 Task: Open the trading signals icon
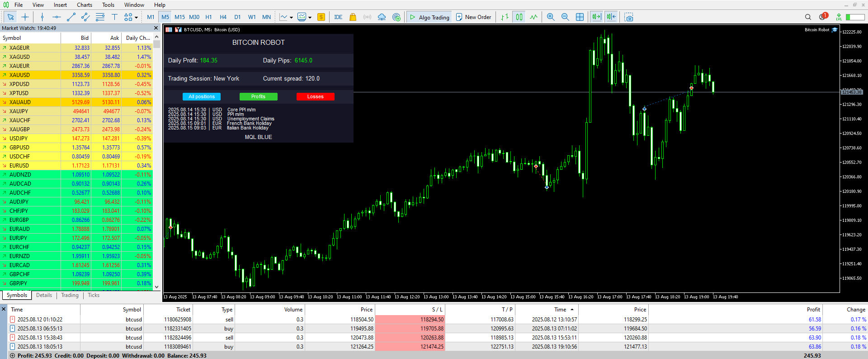367,17
